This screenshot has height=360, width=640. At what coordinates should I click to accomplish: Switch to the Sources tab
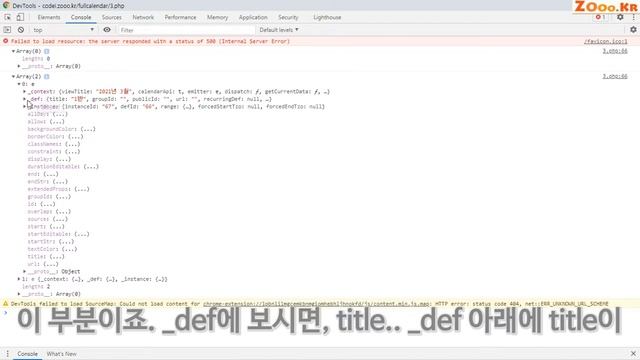111,17
